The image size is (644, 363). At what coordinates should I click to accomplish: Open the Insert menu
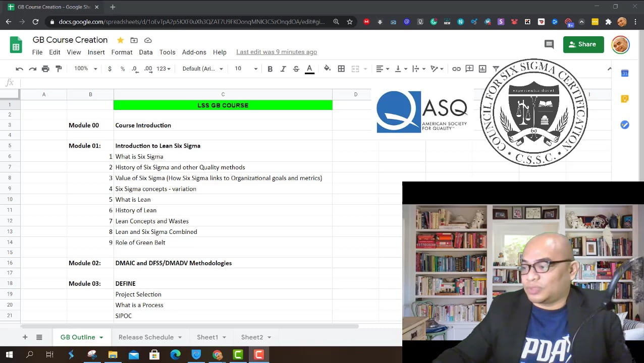[x=96, y=52]
